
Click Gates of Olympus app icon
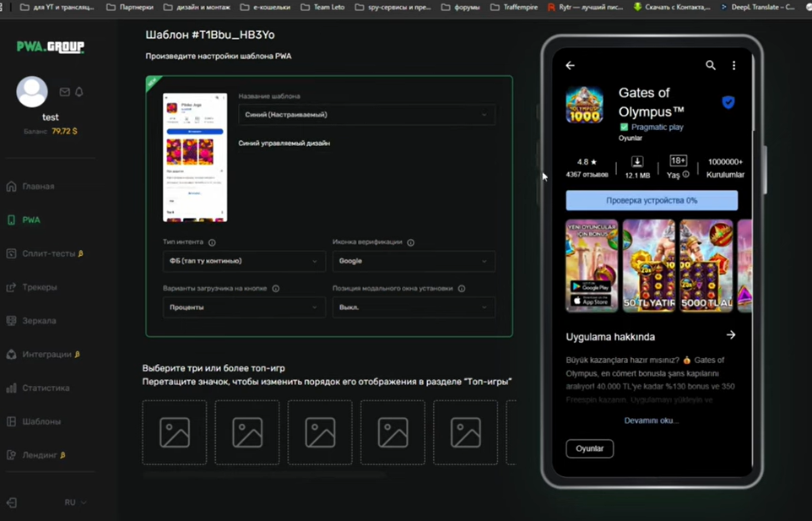(584, 106)
